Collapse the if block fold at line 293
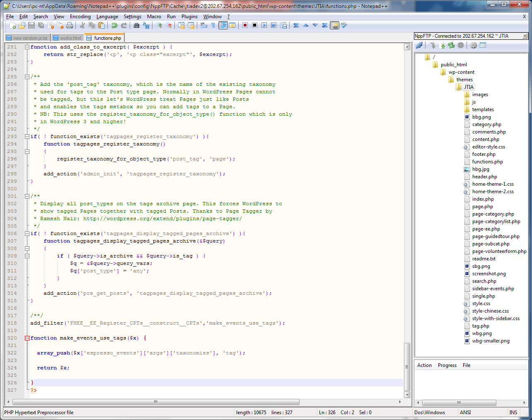 (x=27, y=136)
